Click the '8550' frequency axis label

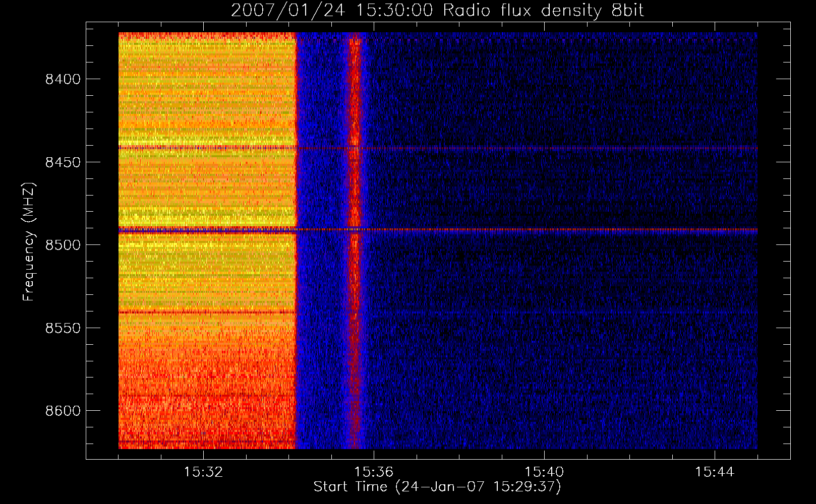pyautogui.click(x=63, y=328)
